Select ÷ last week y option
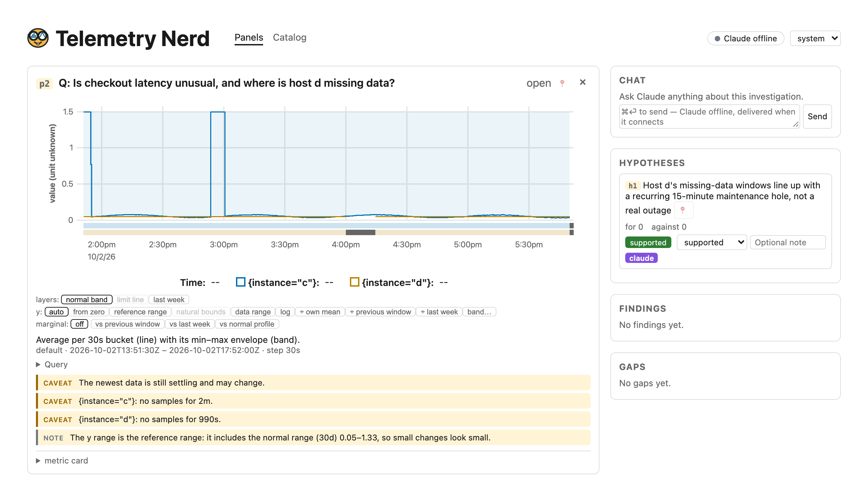868x496 pixels. [439, 312]
